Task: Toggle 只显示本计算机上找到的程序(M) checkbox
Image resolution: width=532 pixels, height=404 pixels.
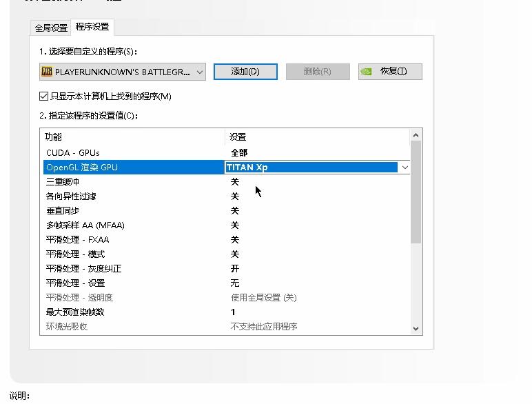Action: pos(44,97)
